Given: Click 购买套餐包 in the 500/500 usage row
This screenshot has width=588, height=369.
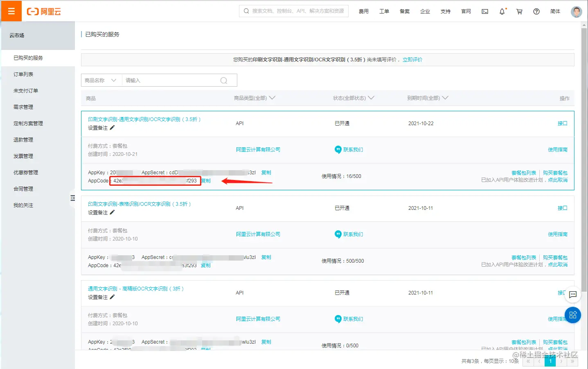Looking at the screenshot, I should [x=555, y=258].
